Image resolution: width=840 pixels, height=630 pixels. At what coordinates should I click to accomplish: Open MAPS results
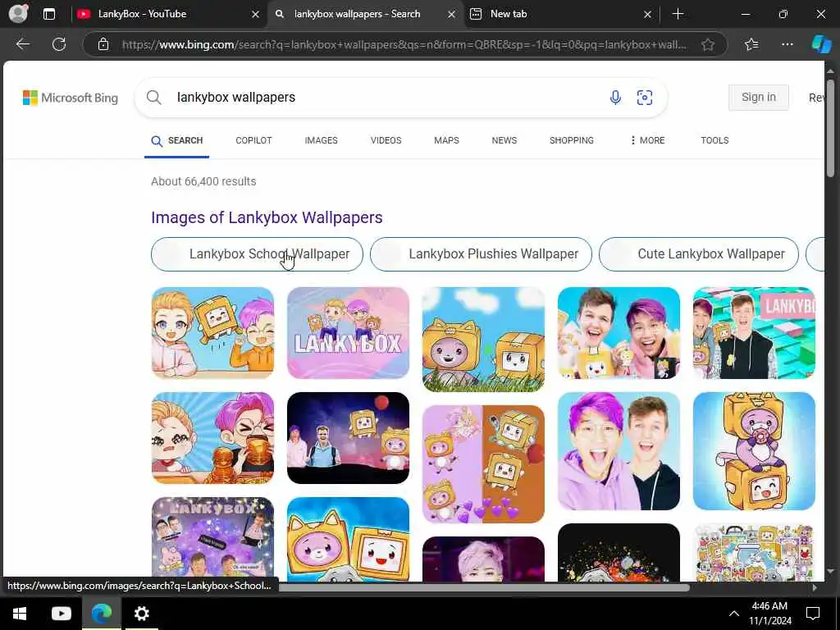[446, 140]
